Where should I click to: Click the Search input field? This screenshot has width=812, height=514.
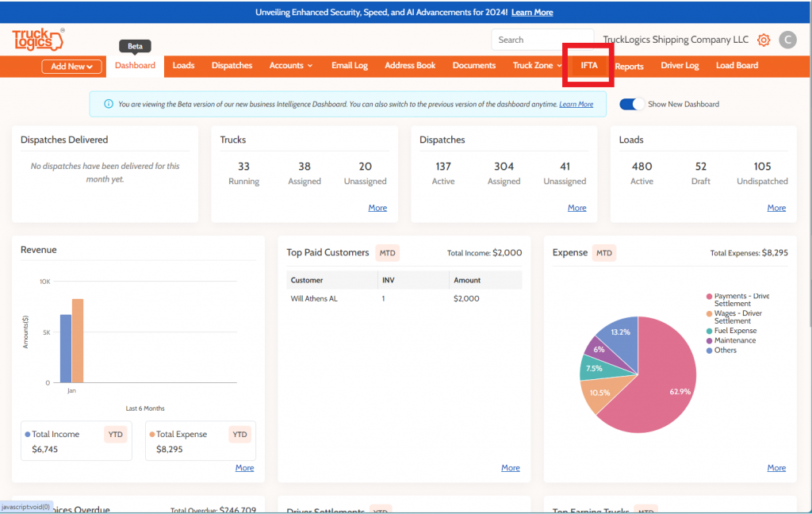542,40
